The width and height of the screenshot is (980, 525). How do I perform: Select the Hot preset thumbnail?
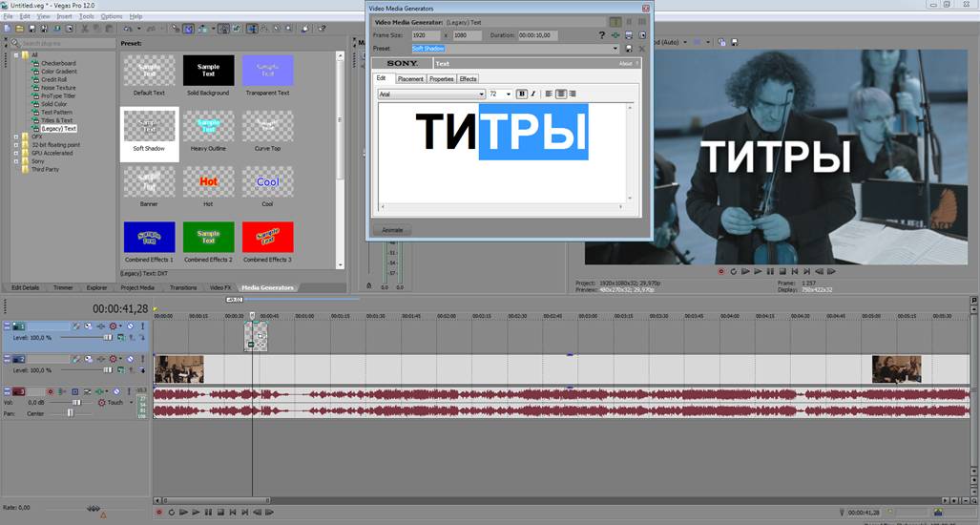208,181
